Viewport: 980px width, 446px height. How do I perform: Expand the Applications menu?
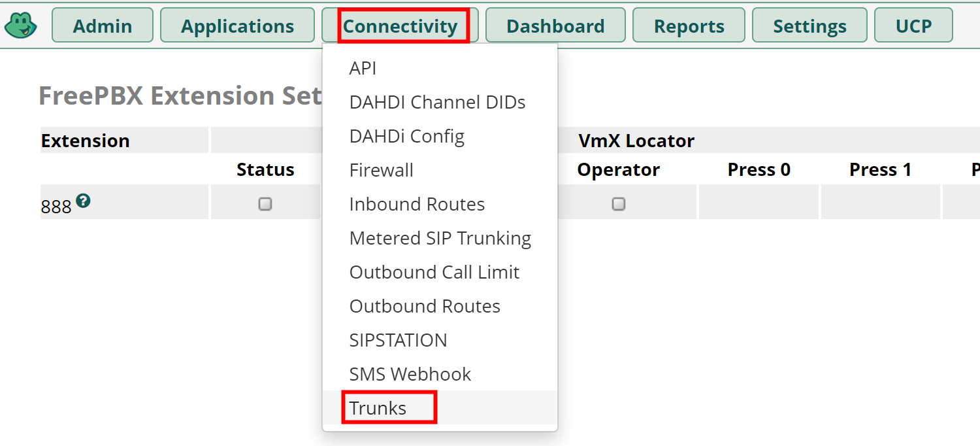(x=237, y=26)
